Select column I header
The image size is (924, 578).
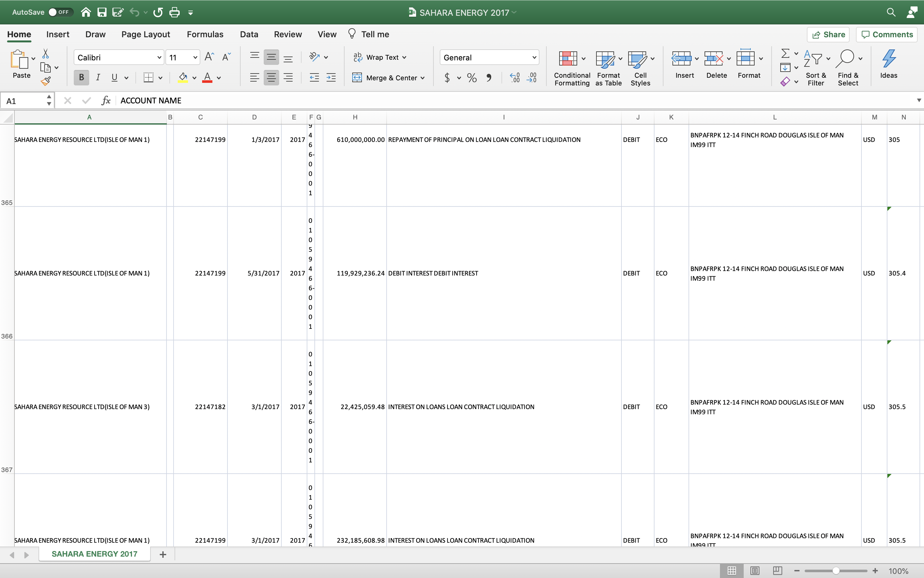coord(504,117)
